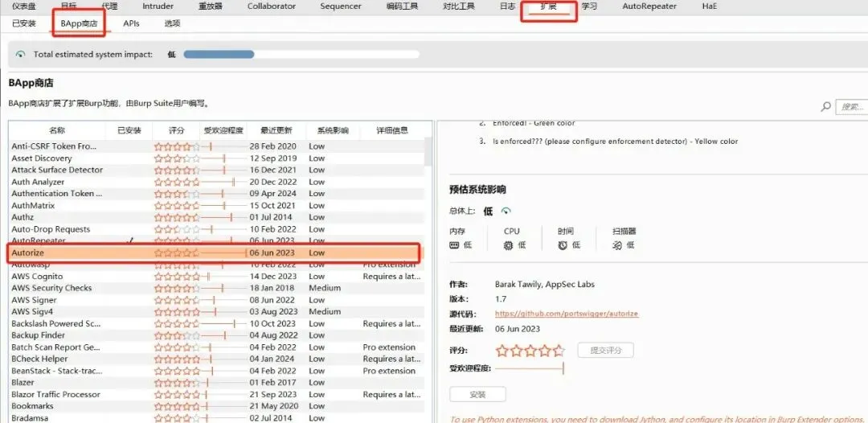Sort list by 评分 column header
The image size is (868, 423).
pyautogui.click(x=177, y=130)
